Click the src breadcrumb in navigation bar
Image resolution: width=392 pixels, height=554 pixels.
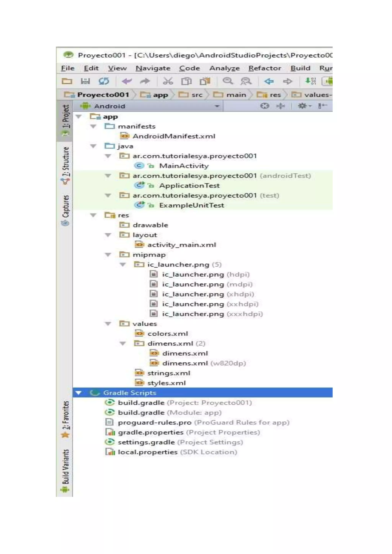(197, 95)
